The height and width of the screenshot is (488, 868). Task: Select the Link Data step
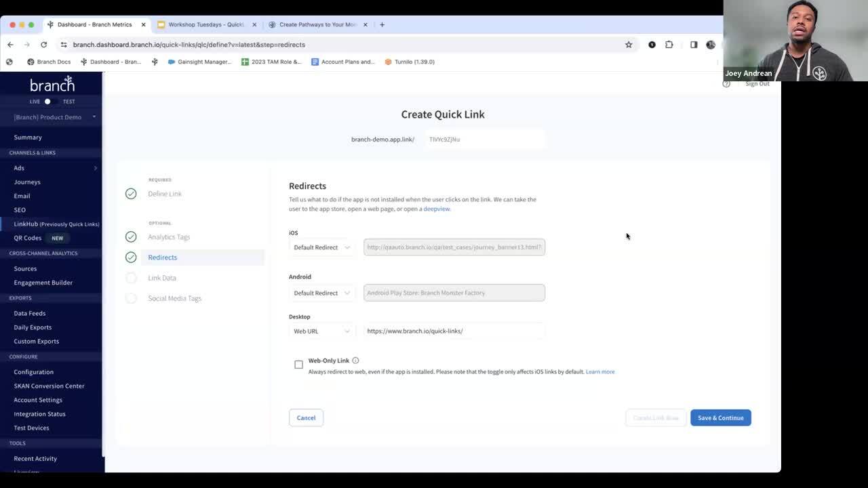click(162, 278)
